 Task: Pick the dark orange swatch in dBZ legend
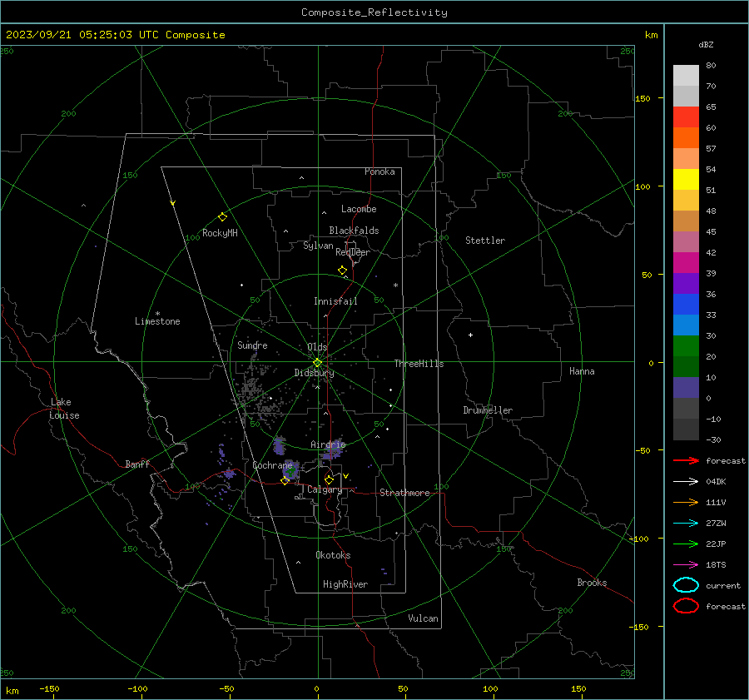686,137
